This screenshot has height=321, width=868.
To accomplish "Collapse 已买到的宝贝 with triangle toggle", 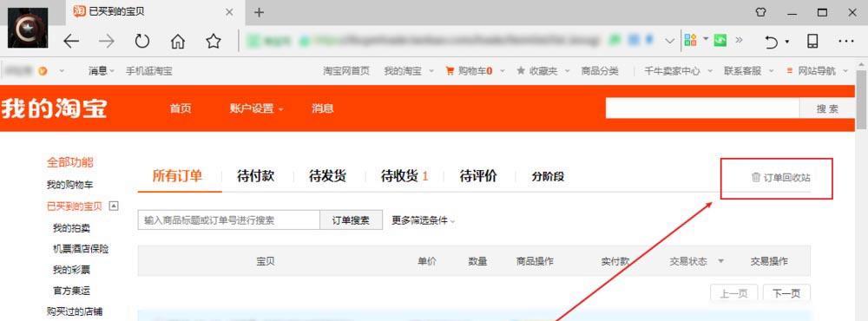I will coord(114,206).
